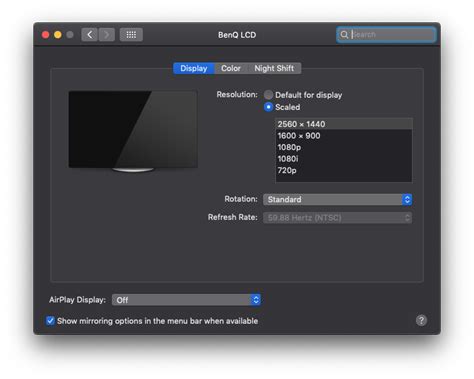Switch to the Color tab
The height and width of the screenshot is (379, 474).
coord(231,68)
